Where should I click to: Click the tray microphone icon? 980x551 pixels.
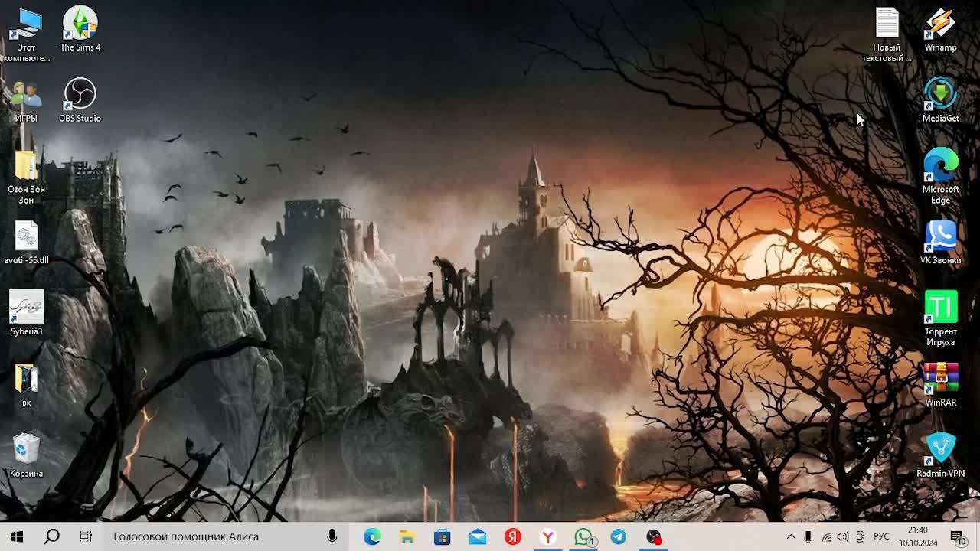tap(808, 536)
